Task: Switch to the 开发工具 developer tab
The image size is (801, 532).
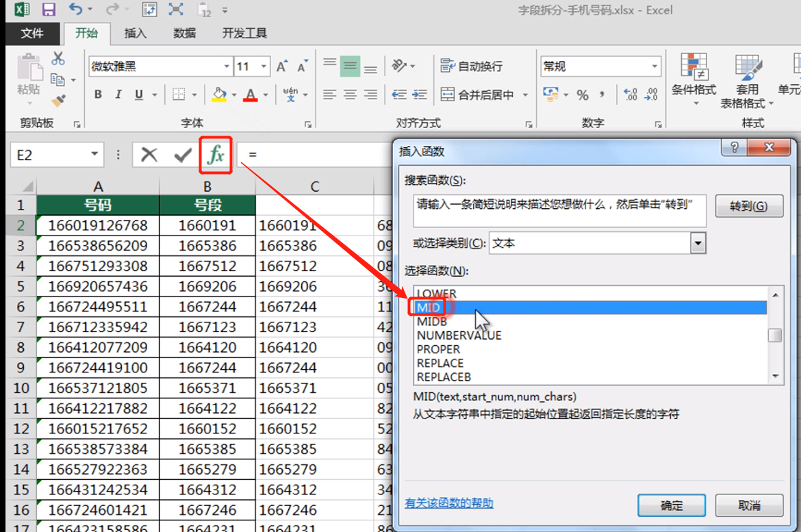Action: [x=244, y=34]
